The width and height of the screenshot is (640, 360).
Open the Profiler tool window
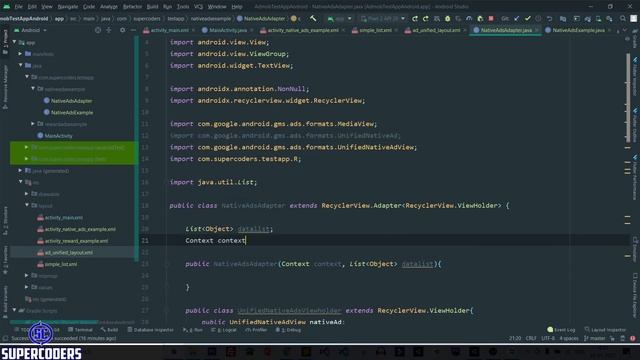(x=256, y=329)
